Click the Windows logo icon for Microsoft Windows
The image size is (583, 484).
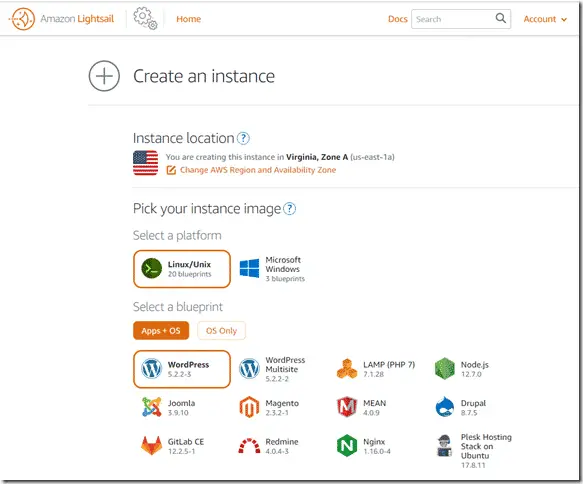coord(249,268)
